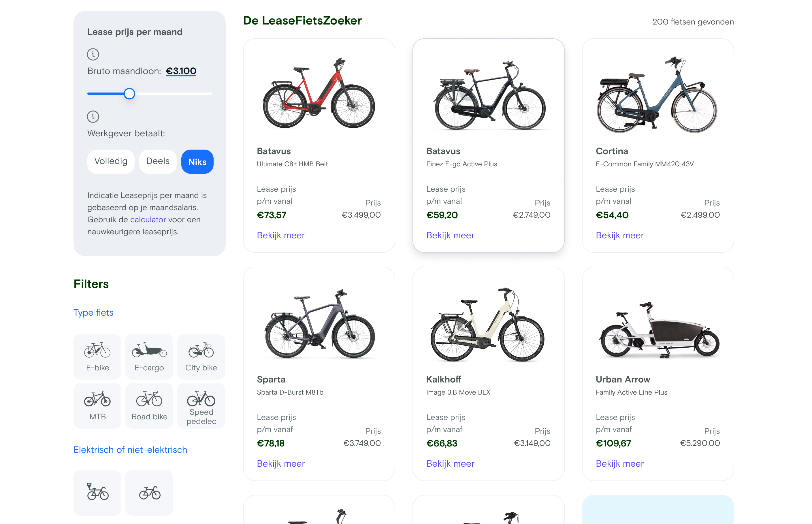
Task: Select the non-electric bike icon filter
Action: [149, 492]
